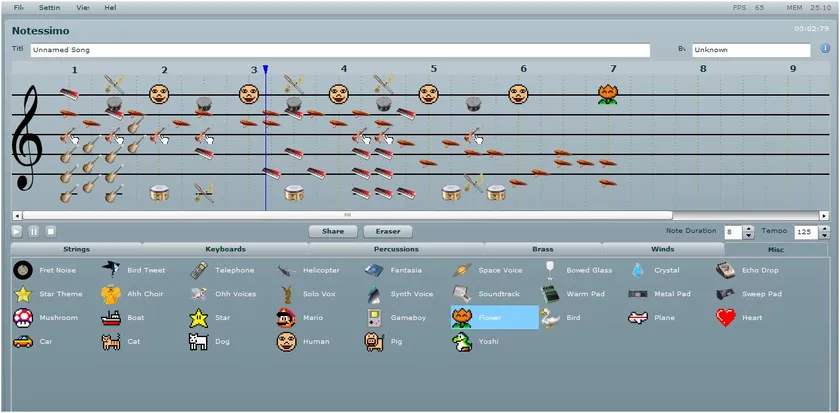This screenshot has width=840, height=413.
Task: Select the Fret Noise instrument icon
Action: coord(22,270)
